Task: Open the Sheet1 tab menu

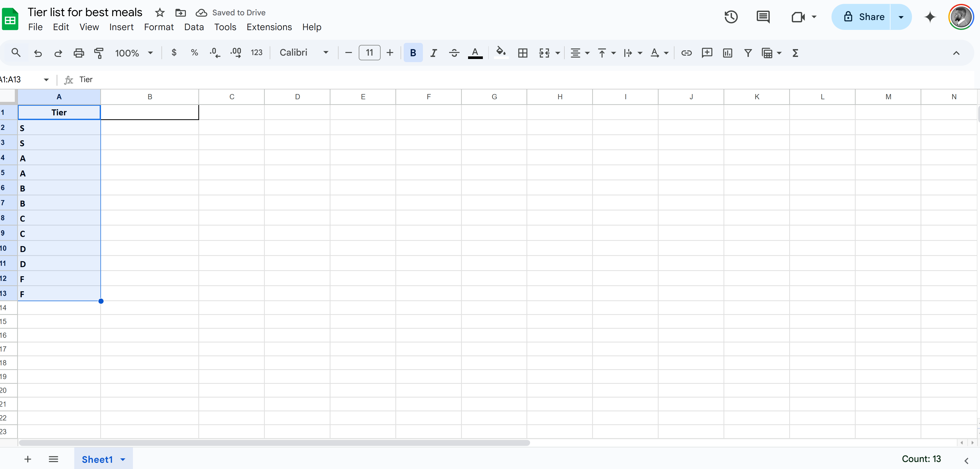Action: tap(122, 459)
